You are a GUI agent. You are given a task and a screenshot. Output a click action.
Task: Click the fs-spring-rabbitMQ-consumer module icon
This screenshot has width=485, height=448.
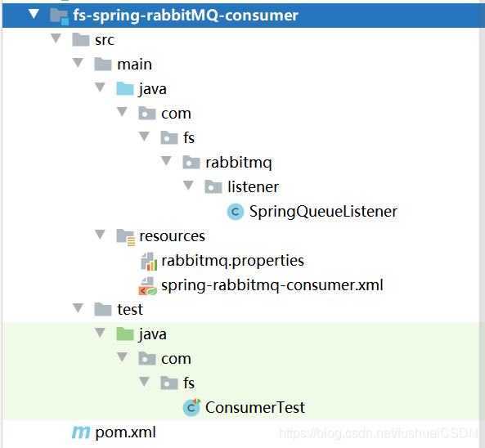(59, 16)
